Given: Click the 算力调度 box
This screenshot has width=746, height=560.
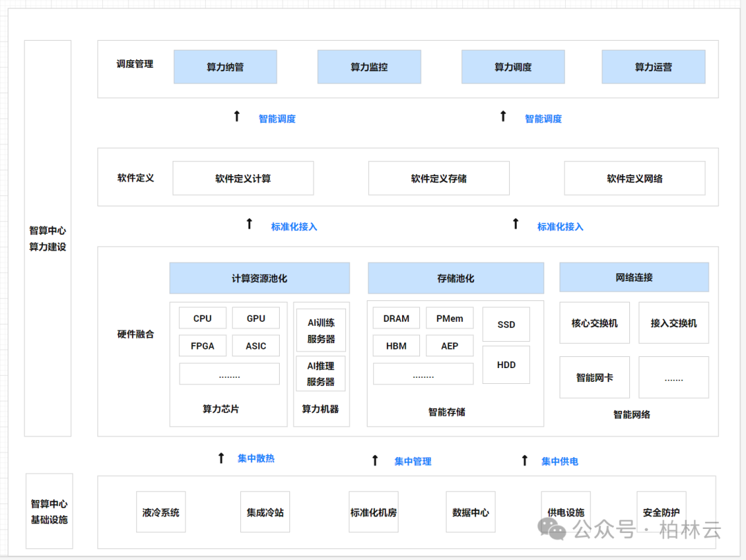Looking at the screenshot, I should tap(513, 67).
